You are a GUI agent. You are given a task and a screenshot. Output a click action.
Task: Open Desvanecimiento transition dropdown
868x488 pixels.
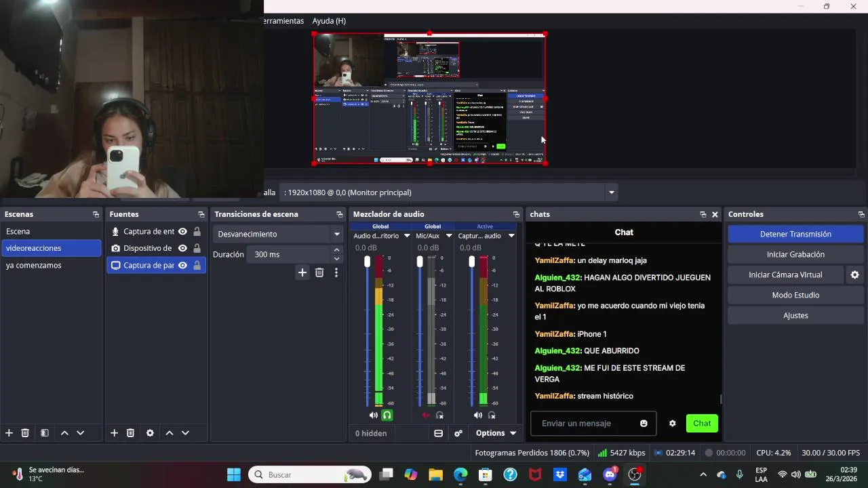pos(278,234)
